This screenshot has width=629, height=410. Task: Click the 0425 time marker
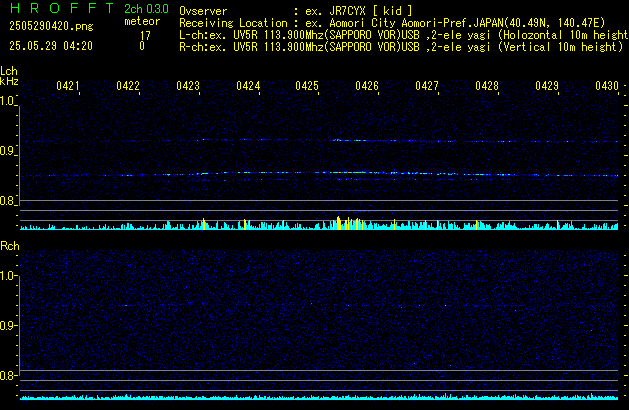point(307,86)
